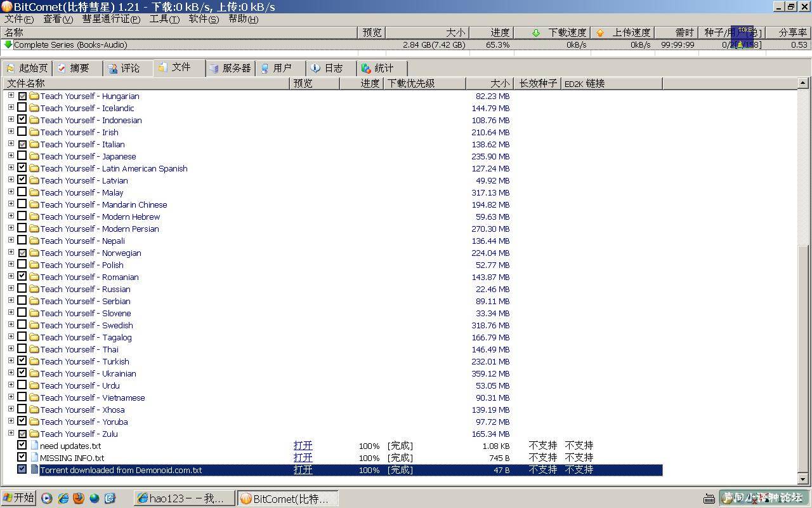Open the 帮助(H) menu
The image size is (812, 508).
pos(244,19)
